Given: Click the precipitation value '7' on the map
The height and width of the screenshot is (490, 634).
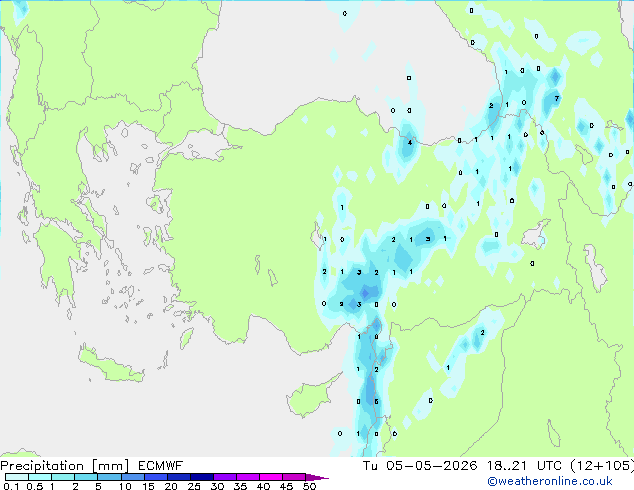Looking at the screenshot, I should click(x=557, y=99).
